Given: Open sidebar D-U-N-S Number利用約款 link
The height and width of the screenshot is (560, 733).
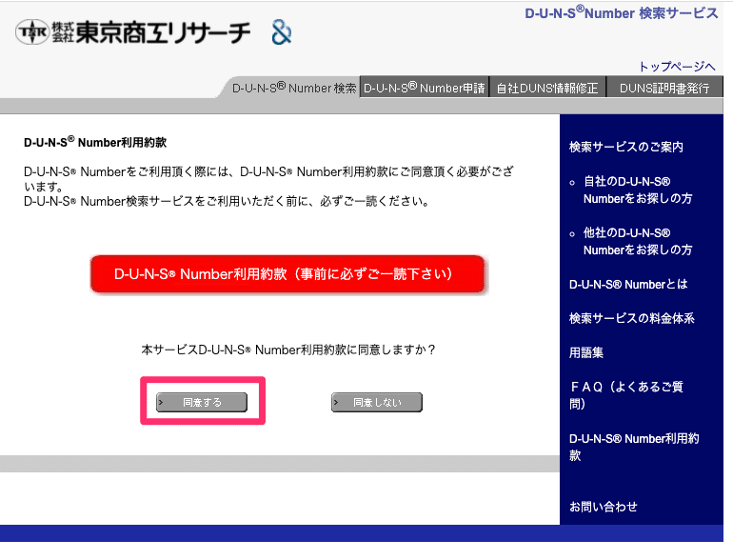Looking at the screenshot, I should point(634,447).
